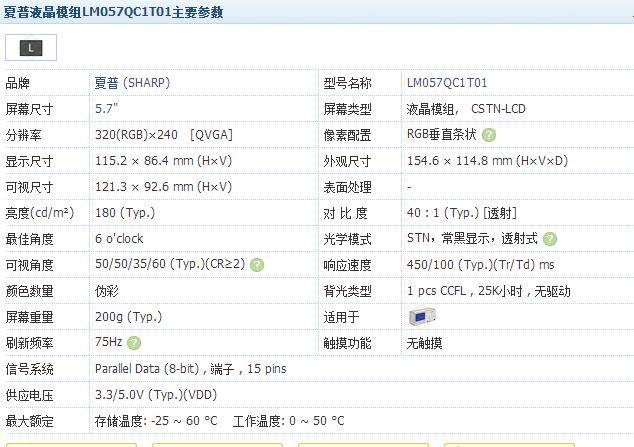
Task: Click the 450/100 (Typ.)(Tr/Td) ms response value
Action: pyautogui.click(x=480, y=265)
